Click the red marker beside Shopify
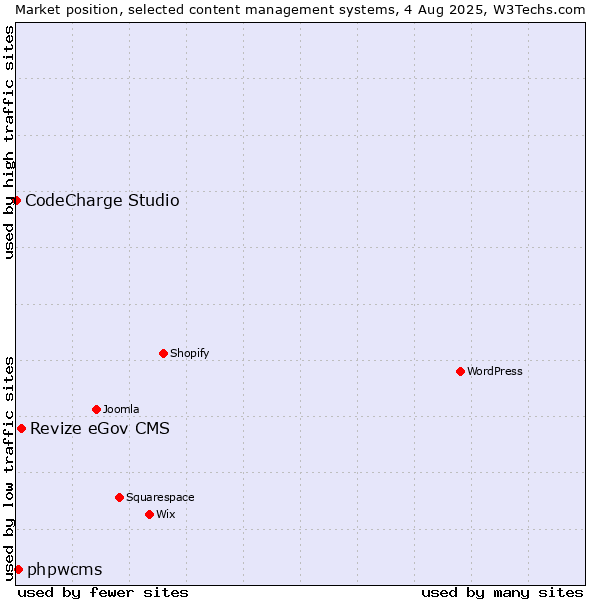The height and width of the screenshot is (600, 600). [163, 354]
